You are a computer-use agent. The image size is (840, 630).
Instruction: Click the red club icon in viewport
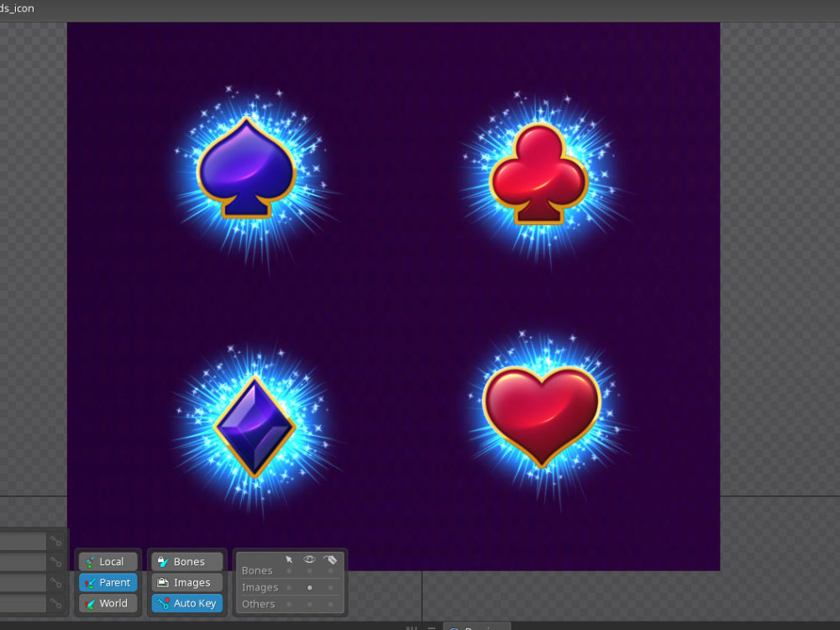539,174
